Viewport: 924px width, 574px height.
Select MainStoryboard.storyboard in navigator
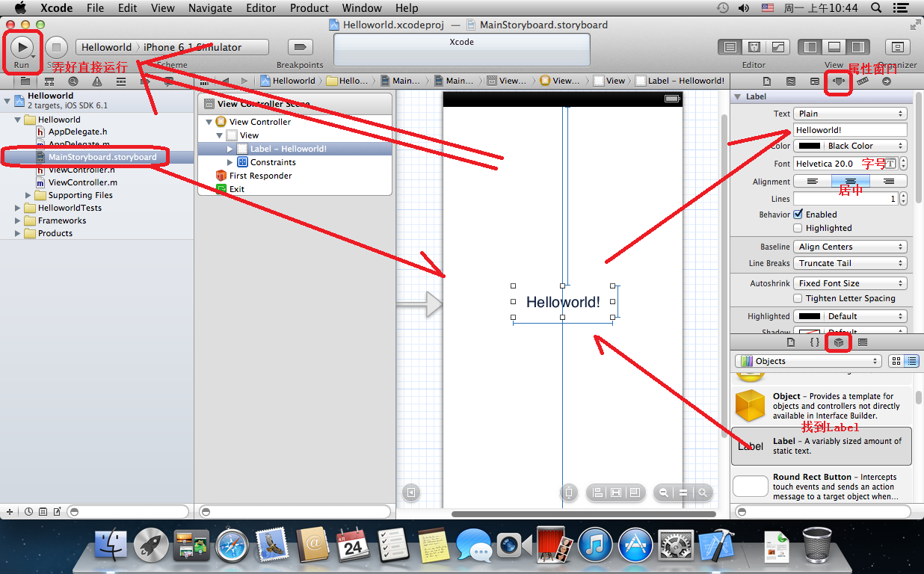97,157
